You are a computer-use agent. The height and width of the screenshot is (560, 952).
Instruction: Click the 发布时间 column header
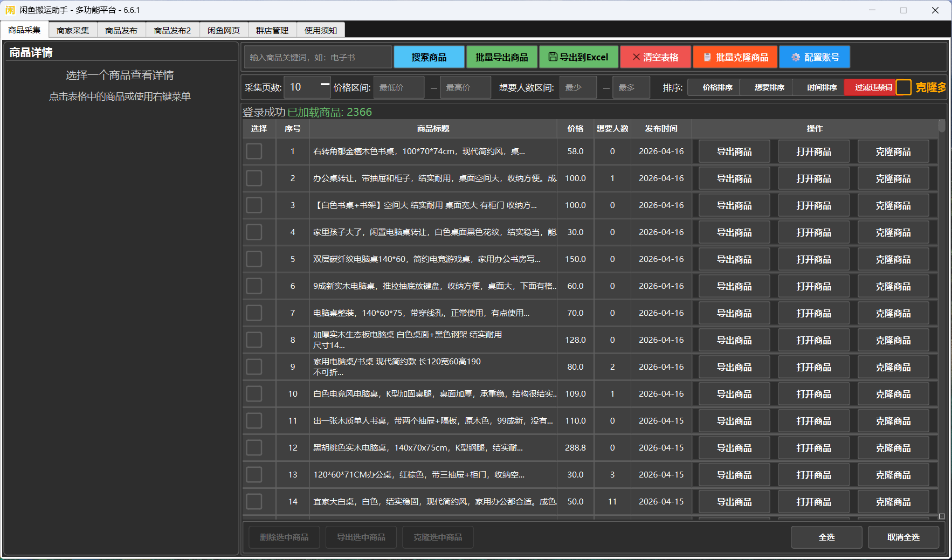click(661, 129)
